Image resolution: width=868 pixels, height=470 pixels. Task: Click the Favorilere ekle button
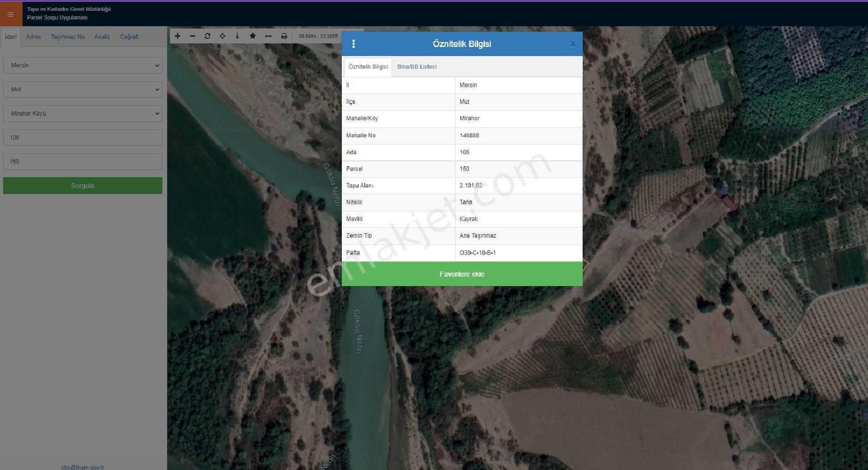(462, 274)
